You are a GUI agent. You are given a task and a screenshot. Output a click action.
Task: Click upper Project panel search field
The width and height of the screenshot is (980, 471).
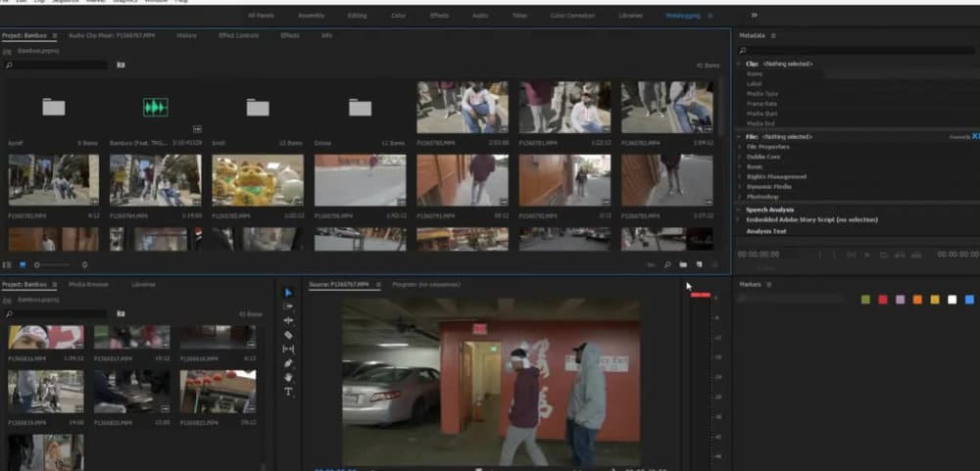(56, 65)
